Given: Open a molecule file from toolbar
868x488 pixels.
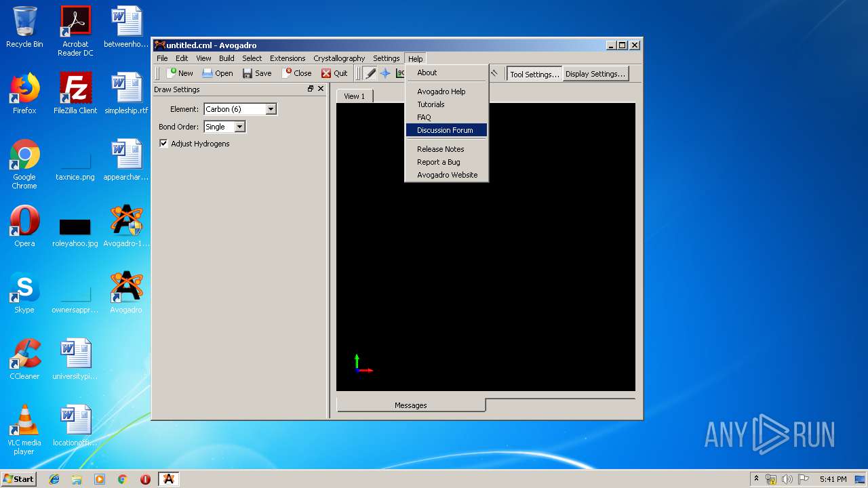Looking at the screenshot, I should (x=217, y=73).
